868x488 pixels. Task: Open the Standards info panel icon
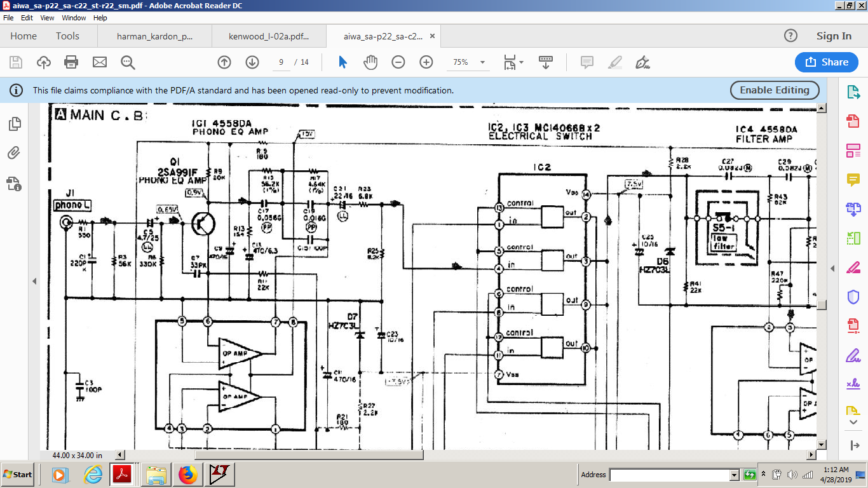click(15, 184)
